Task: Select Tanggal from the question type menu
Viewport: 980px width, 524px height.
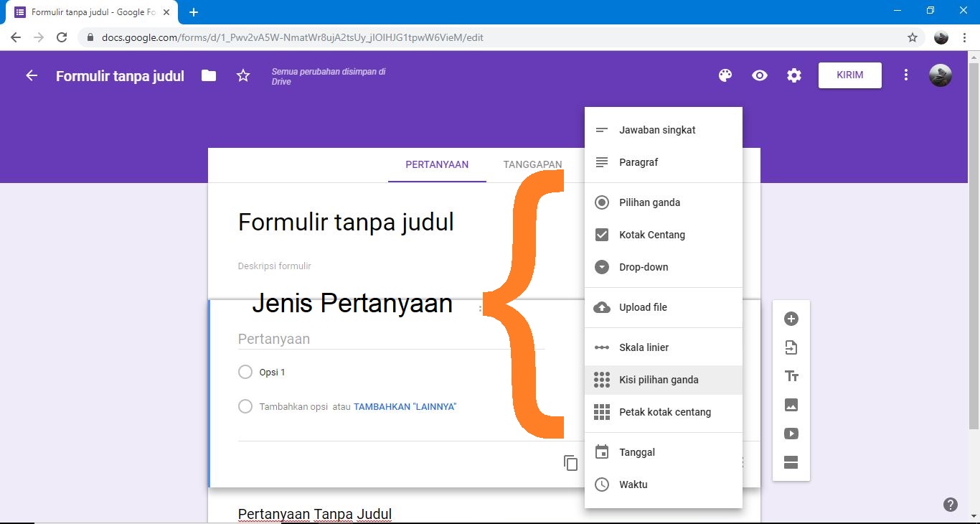Action: click(636, 452)
